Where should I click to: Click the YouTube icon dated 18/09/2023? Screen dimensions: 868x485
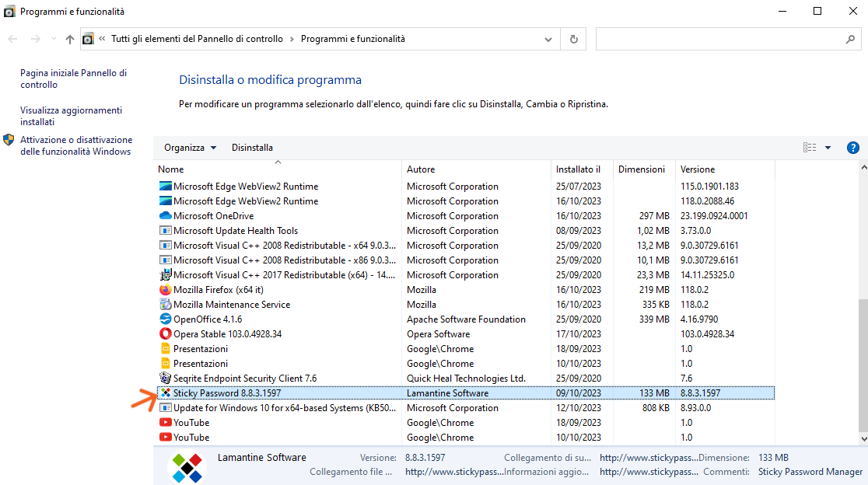tap(165, 423)
